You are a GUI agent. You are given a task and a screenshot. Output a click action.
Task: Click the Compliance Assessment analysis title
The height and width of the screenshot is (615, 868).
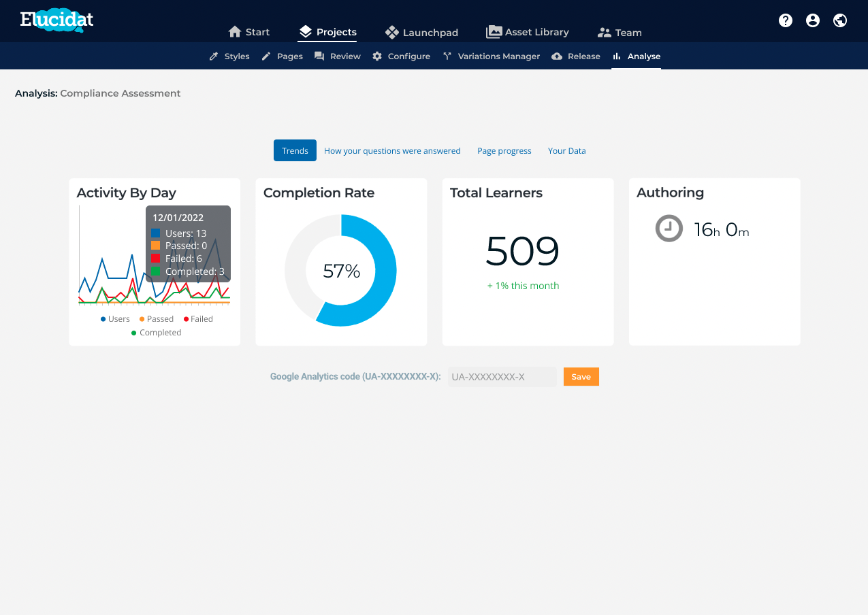click(120, 93)
